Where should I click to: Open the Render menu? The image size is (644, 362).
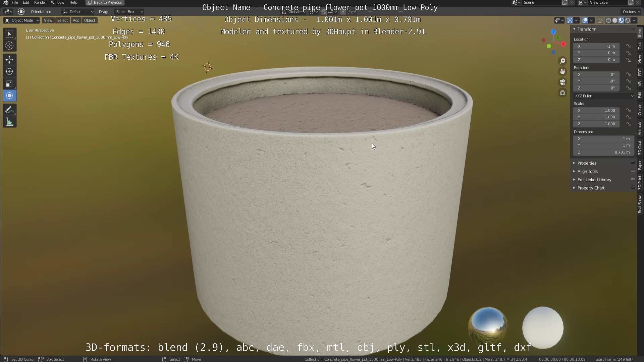40,2
